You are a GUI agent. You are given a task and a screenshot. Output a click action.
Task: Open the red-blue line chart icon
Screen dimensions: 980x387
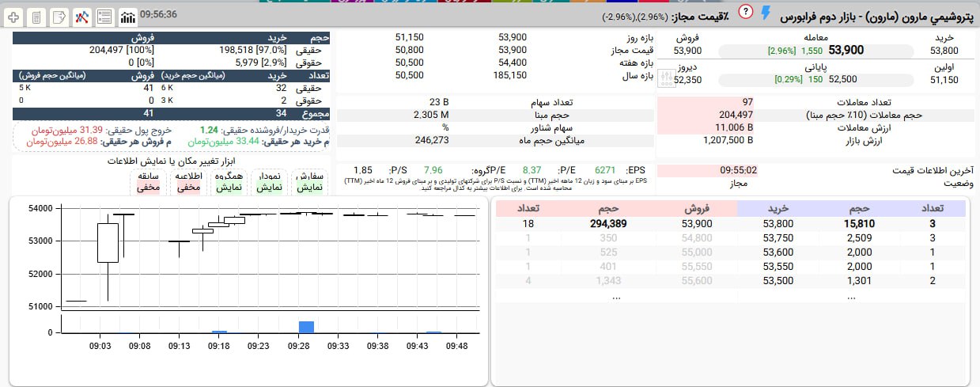(81, 16)
